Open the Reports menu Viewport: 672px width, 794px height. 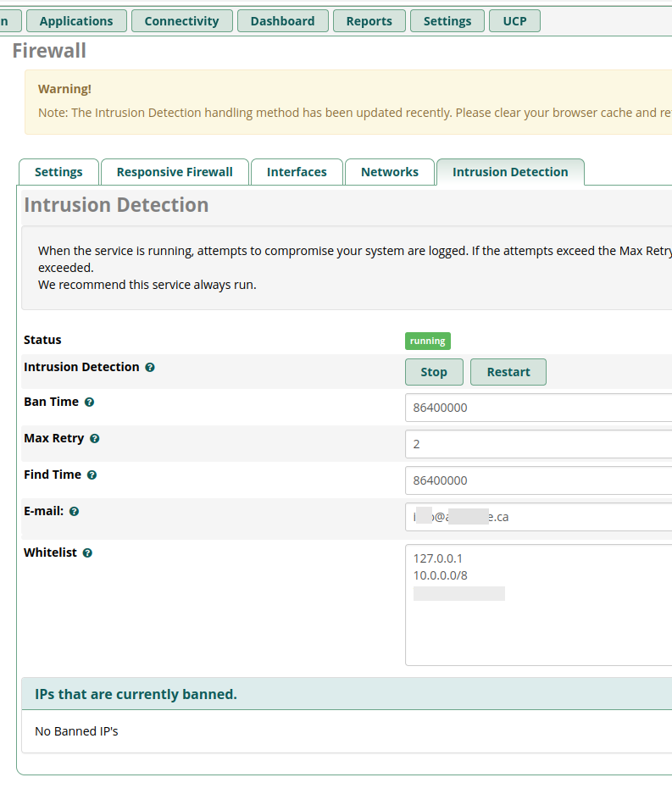[x=369, y=21]
